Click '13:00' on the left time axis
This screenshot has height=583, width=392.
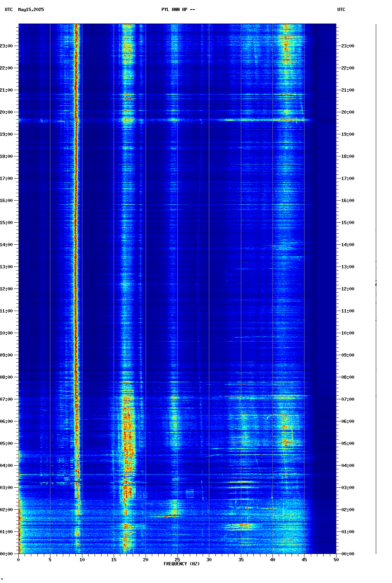7,267
